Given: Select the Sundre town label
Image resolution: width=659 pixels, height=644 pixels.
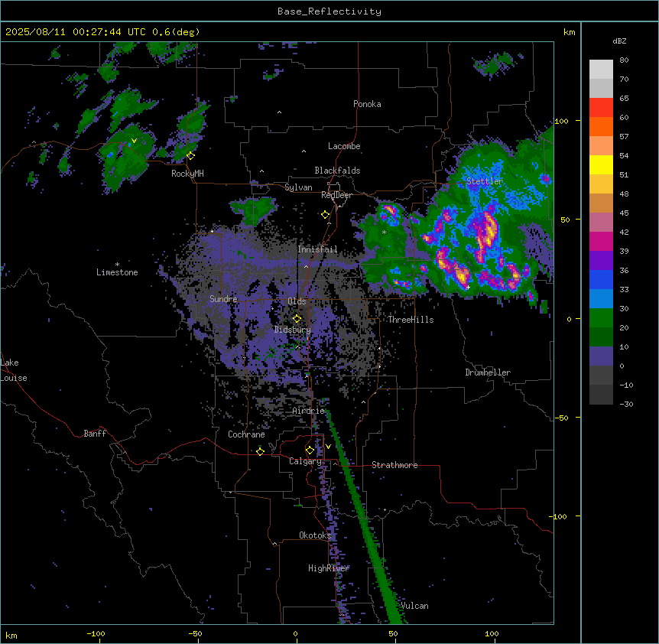Looking at the screenshot, I should point(223,299).
